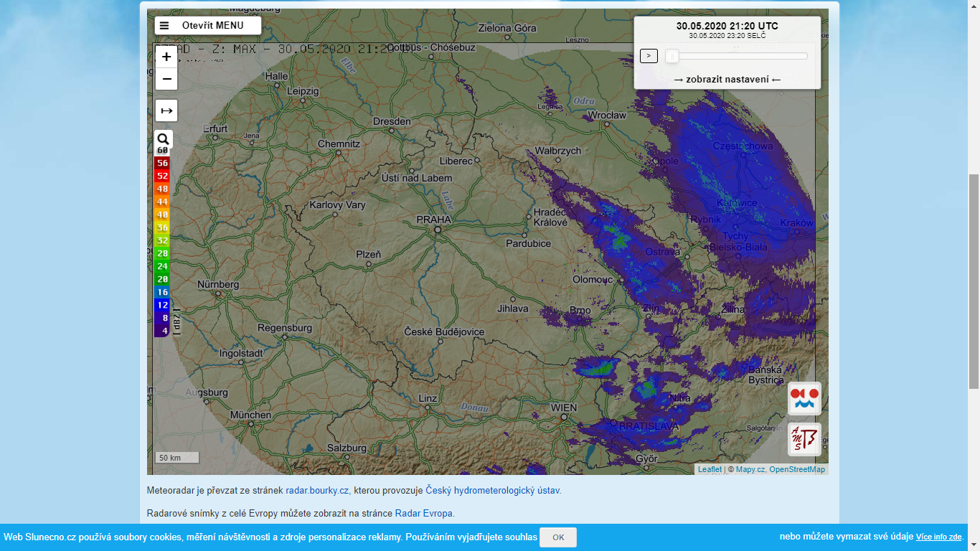Viewport: 980px width, 551px height.
Task: Open the radar.bourky.cz link
Action: (x=317, y=491)
